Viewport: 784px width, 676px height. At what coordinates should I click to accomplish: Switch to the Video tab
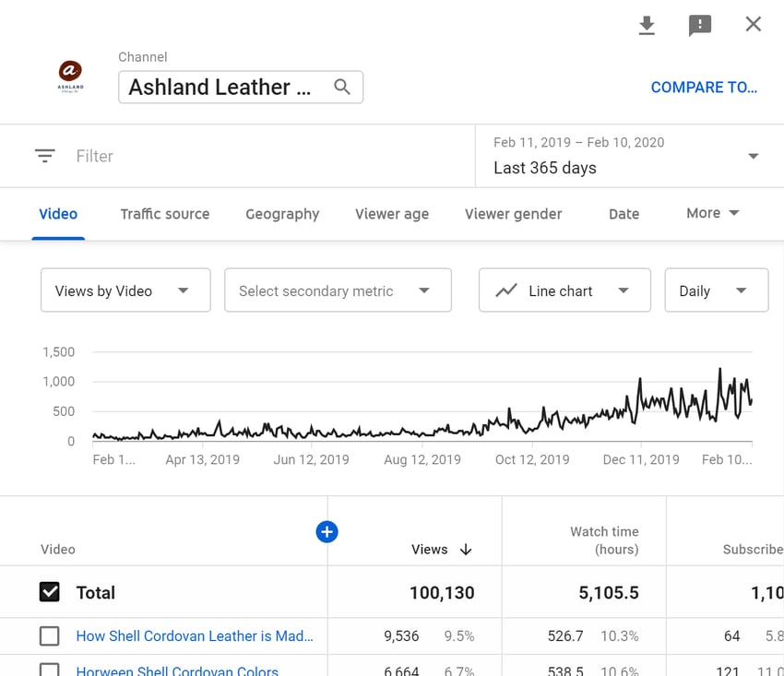point(58,214)
